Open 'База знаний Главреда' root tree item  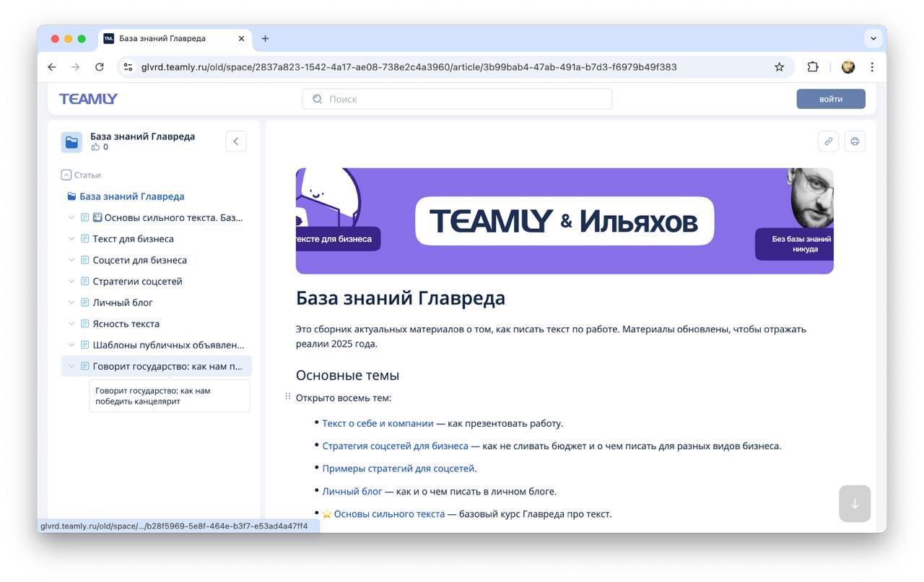(131, 196)
